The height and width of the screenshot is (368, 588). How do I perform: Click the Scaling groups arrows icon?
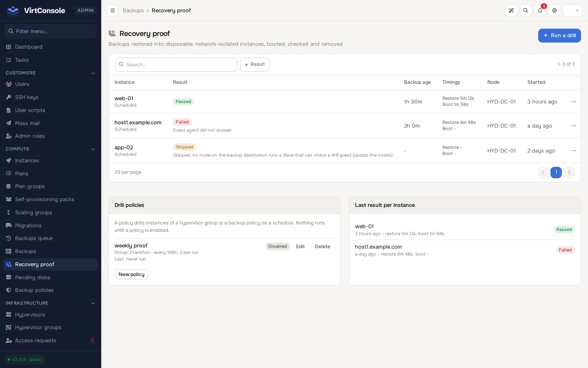pos(9,212)
